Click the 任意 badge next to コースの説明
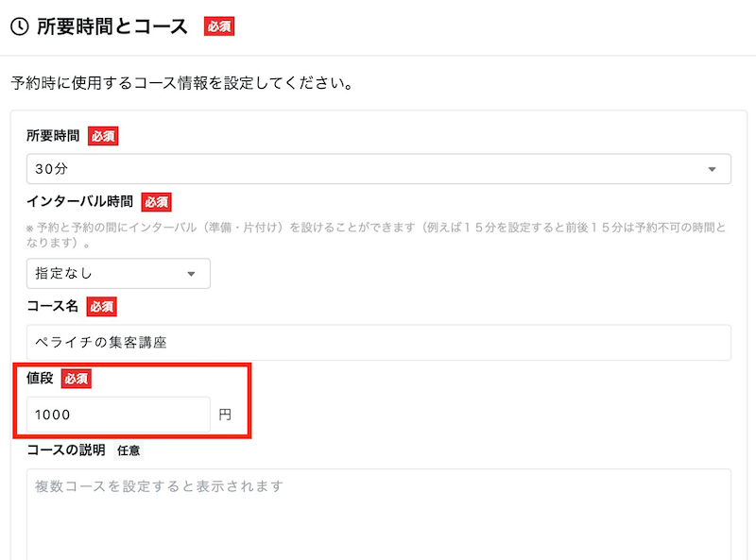756x560 pixels. click(129, 450)
